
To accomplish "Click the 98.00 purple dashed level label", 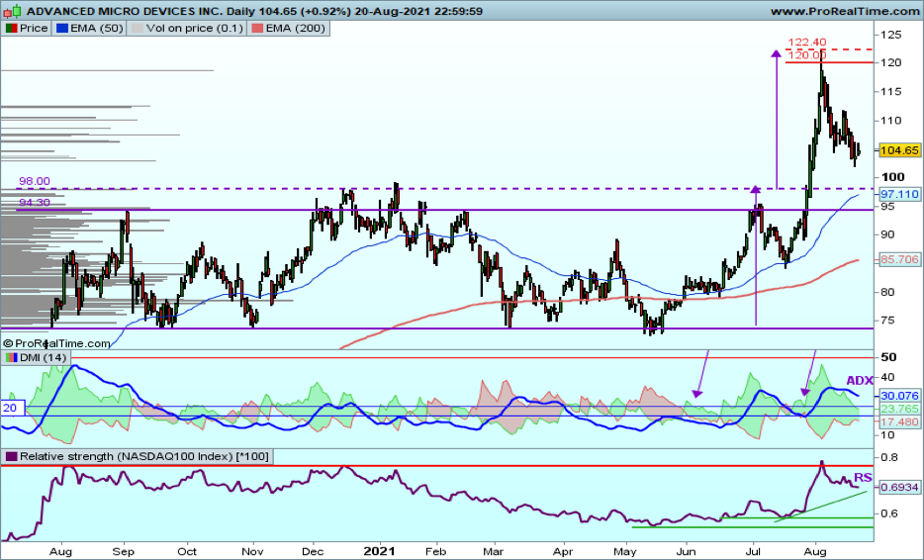I will point(35,181).
